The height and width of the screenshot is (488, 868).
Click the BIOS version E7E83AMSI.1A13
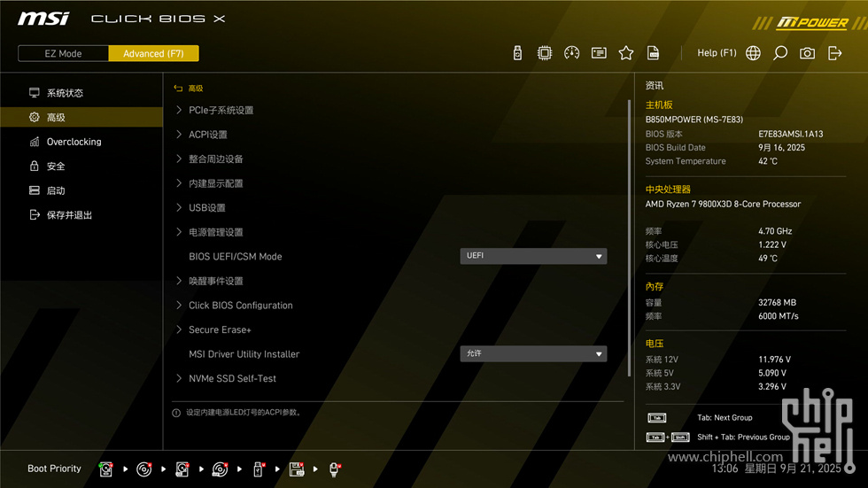pos(790,134)
